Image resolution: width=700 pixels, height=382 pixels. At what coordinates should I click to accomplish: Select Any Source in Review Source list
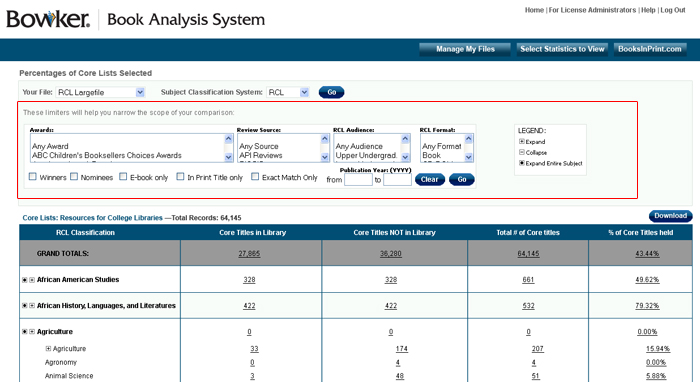click(x=258, y=146)
